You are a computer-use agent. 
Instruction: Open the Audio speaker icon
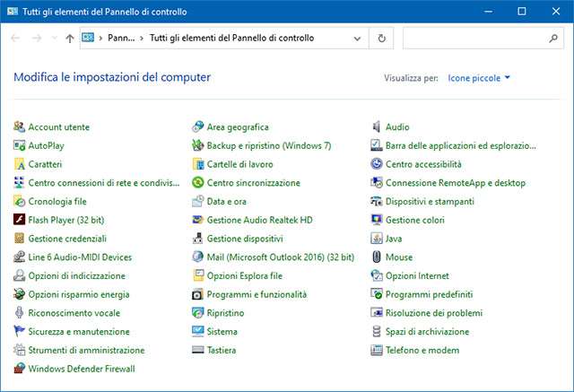(378, 127)
